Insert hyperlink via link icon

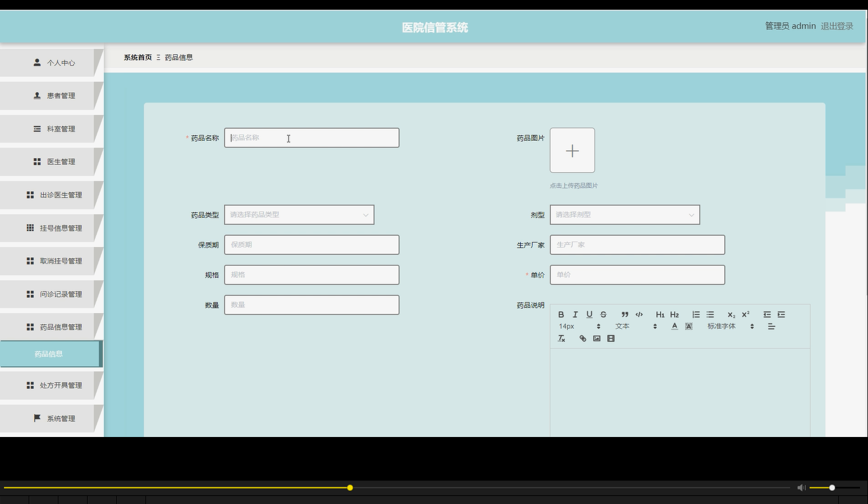582,338
